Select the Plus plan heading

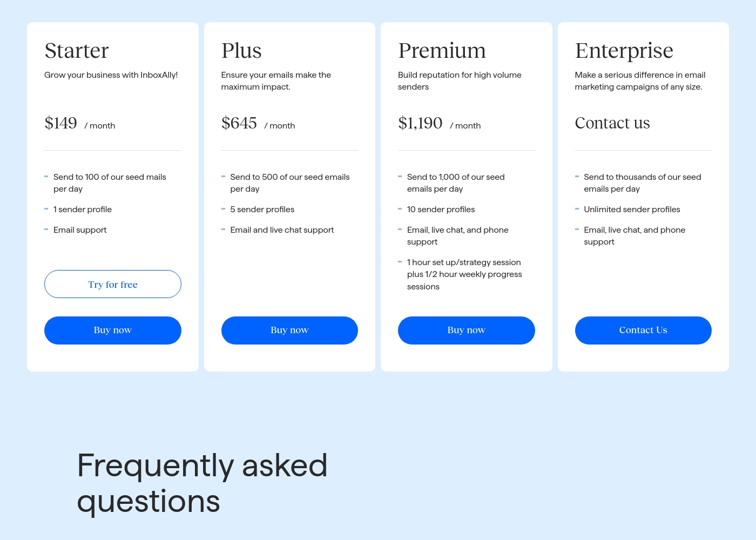tap(241, 51)
